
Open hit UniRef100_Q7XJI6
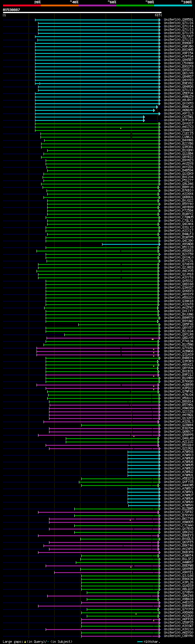coord(179,23)
